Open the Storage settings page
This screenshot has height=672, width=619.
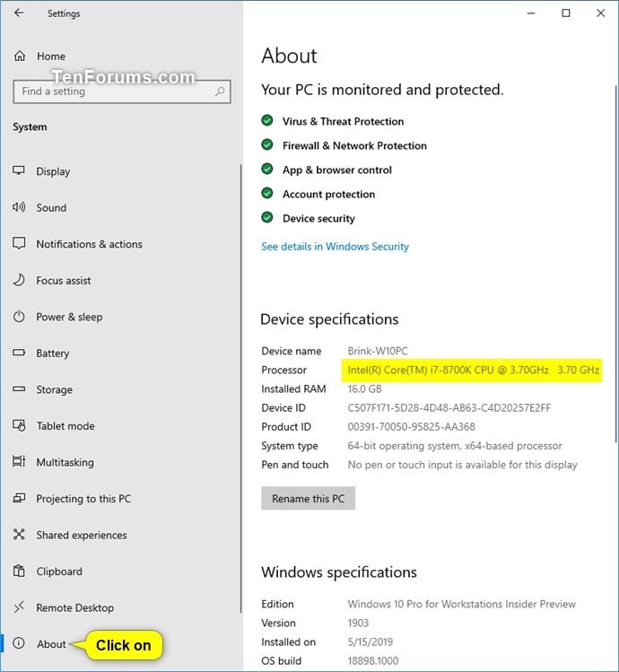tap(54, 389)
